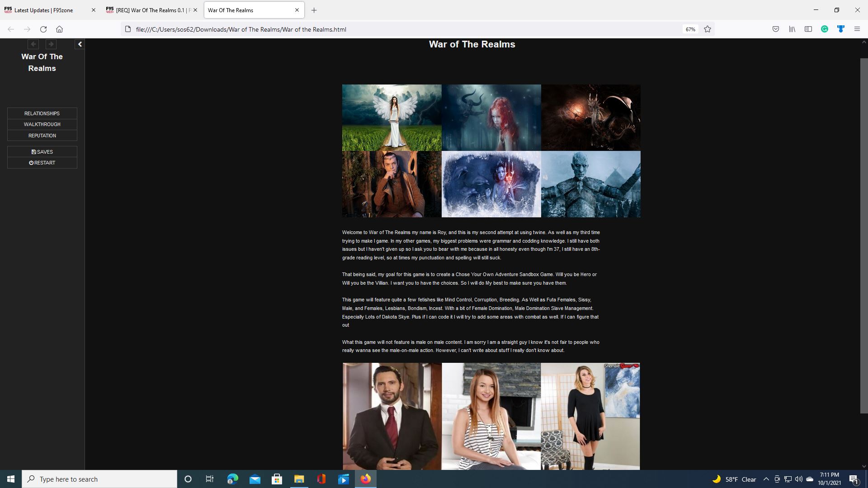
Task: Reload the page in Firefox
Action: point(43,29)
